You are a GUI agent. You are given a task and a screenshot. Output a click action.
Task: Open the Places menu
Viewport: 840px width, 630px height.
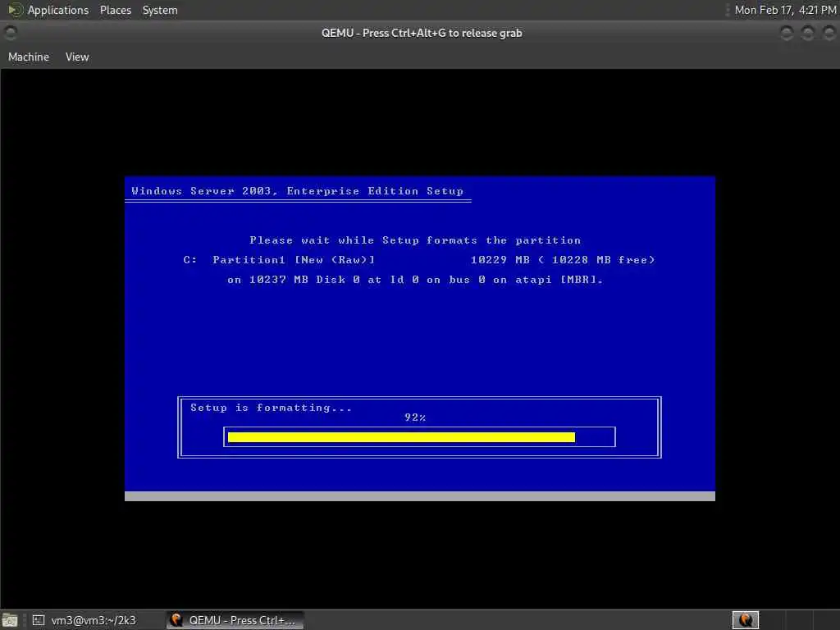click(115, 10)
